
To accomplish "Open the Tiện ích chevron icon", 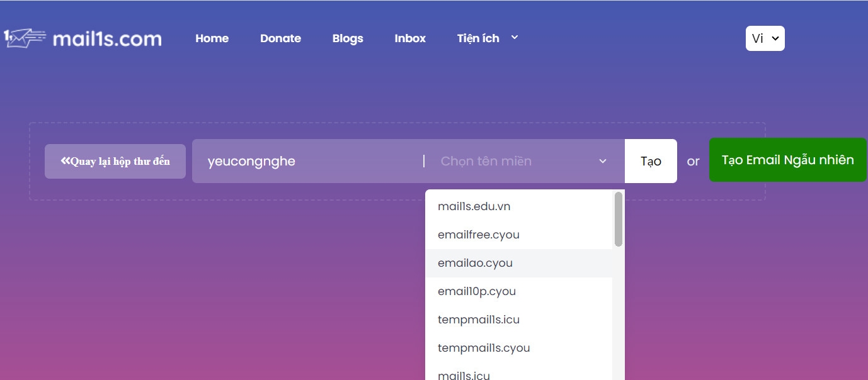I will (x=514, y=38).
